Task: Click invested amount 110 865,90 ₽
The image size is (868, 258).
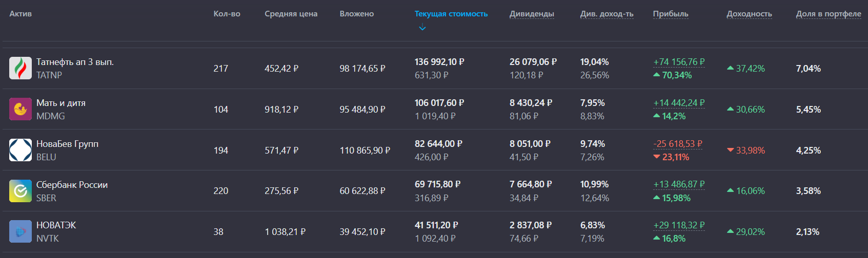Action: [365, 150]
